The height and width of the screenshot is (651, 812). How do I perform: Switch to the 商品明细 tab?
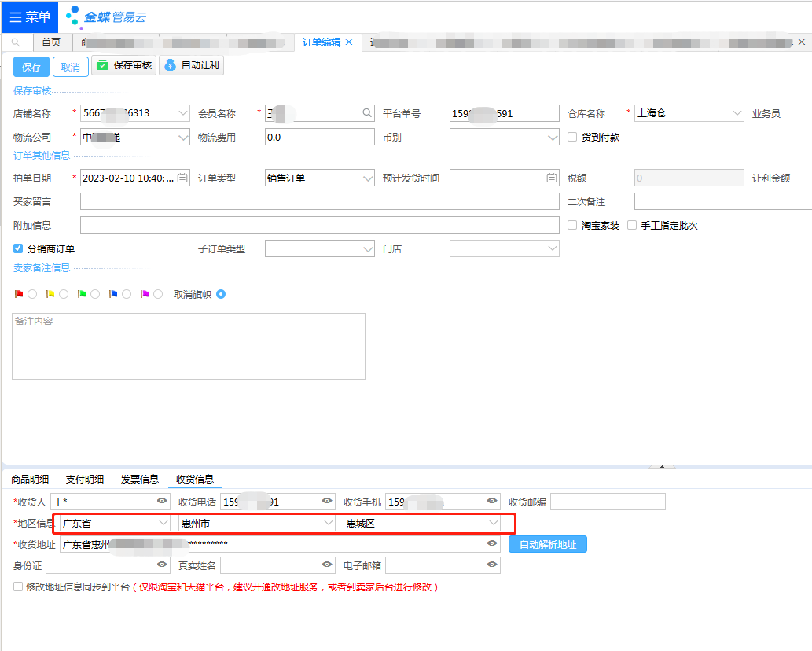click(30, 479)
